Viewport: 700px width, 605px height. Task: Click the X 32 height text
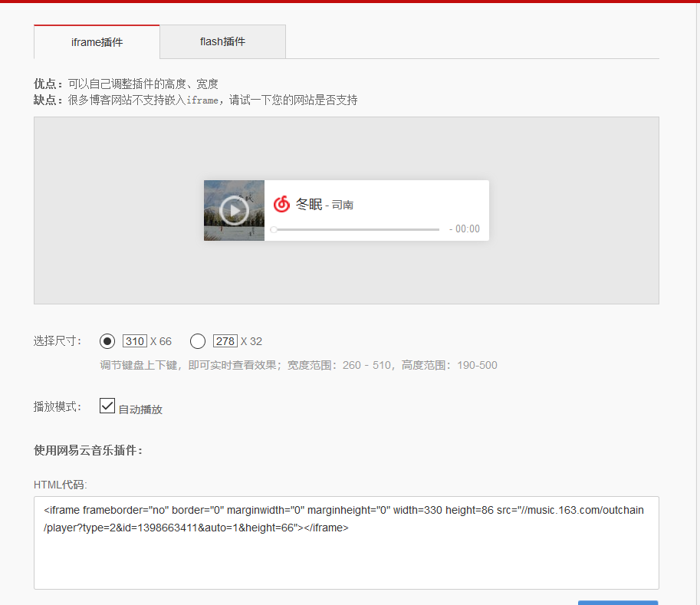[x=251, y=341]
